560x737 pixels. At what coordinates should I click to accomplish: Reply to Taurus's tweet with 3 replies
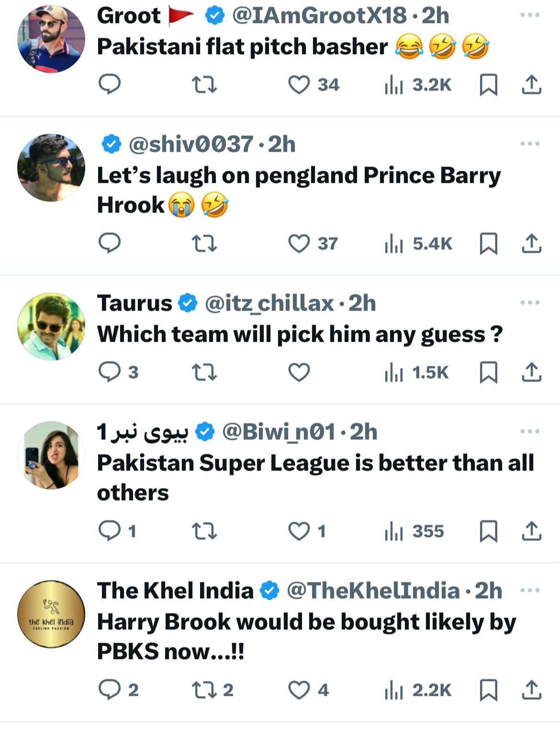[110, 372]
